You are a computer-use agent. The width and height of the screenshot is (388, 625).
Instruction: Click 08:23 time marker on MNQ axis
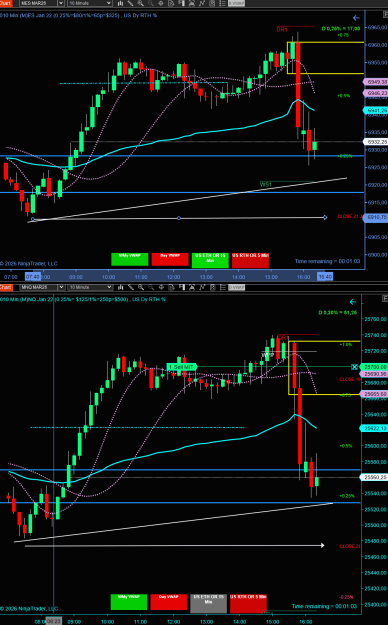(x=54, y=621)
